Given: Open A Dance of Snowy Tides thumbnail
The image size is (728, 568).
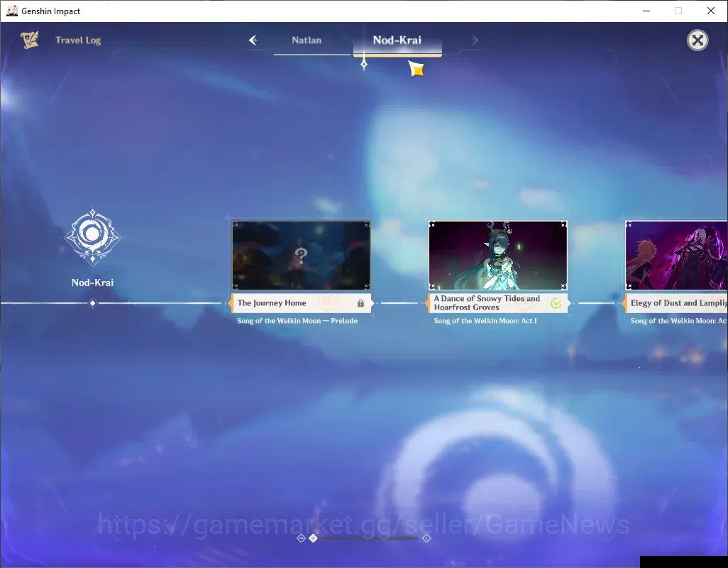Looking at the screenshot, I should pos(497,256).
